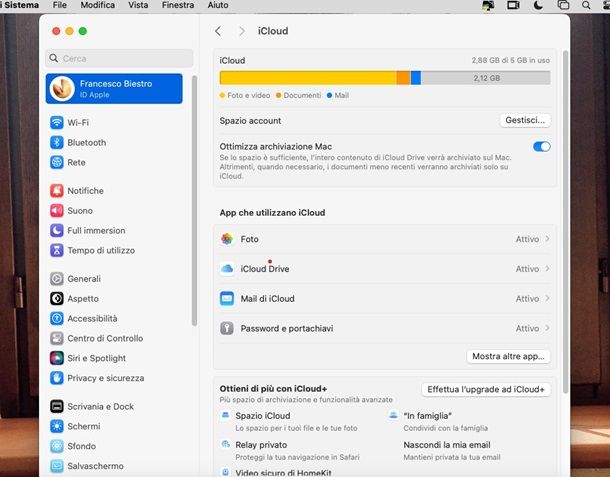Click the Relay privato icon

(x=225, y=444)
